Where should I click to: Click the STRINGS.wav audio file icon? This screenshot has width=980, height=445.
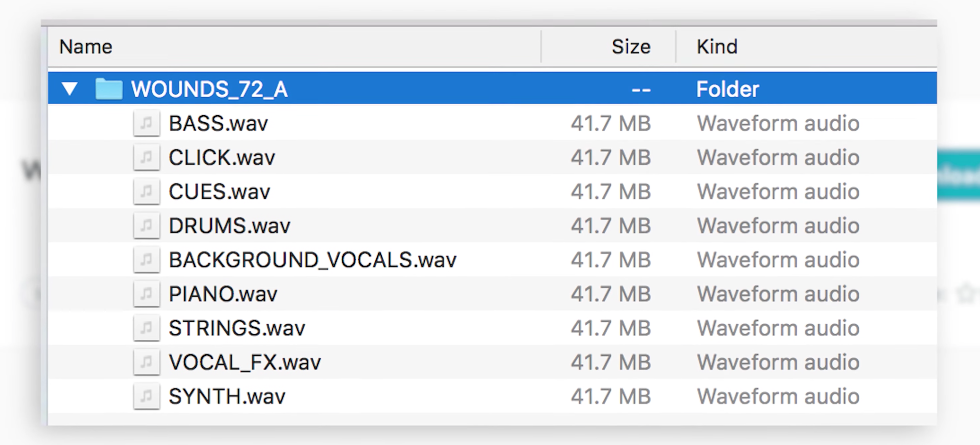coord(146,328)
